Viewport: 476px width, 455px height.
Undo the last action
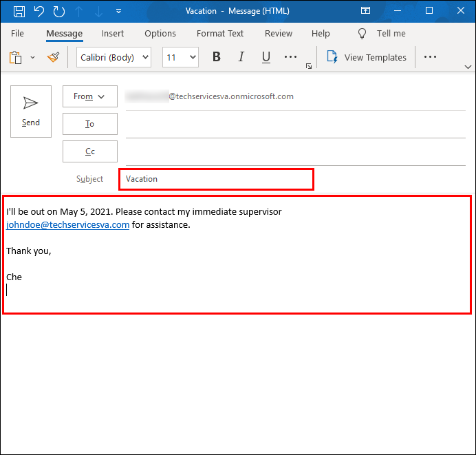pos(39,11)
